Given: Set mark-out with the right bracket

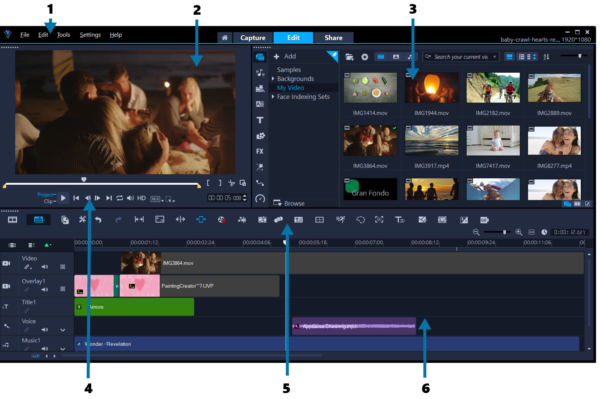Looking at the screenshot, I should tap(220, 183).
